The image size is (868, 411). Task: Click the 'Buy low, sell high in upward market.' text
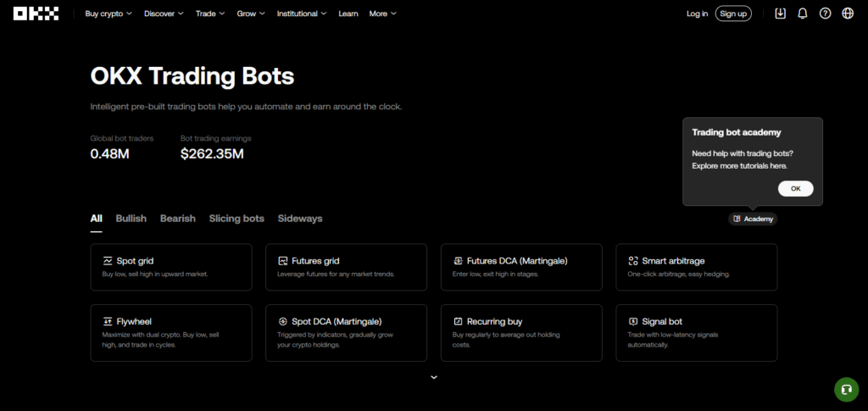[x=155, y=275]
